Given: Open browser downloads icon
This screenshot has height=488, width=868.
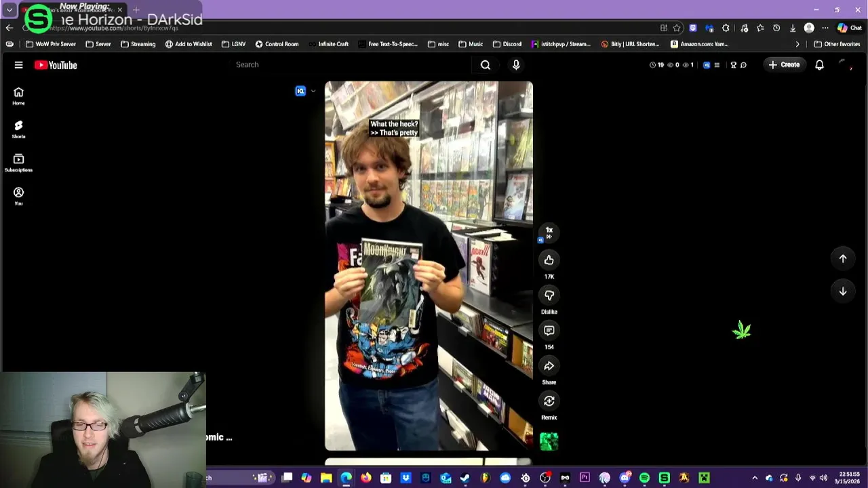Looking at the screenshot, I should pyautogui.click(x=793, y=28).
